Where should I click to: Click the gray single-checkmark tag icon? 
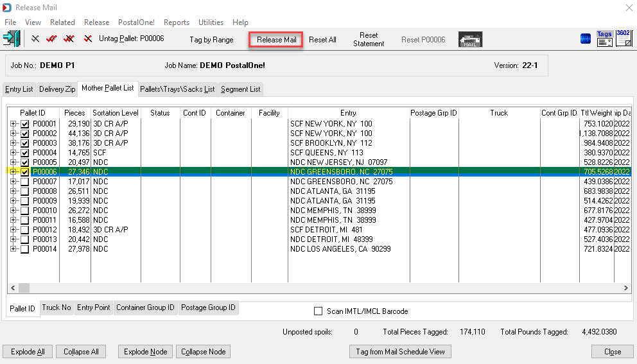35,39
